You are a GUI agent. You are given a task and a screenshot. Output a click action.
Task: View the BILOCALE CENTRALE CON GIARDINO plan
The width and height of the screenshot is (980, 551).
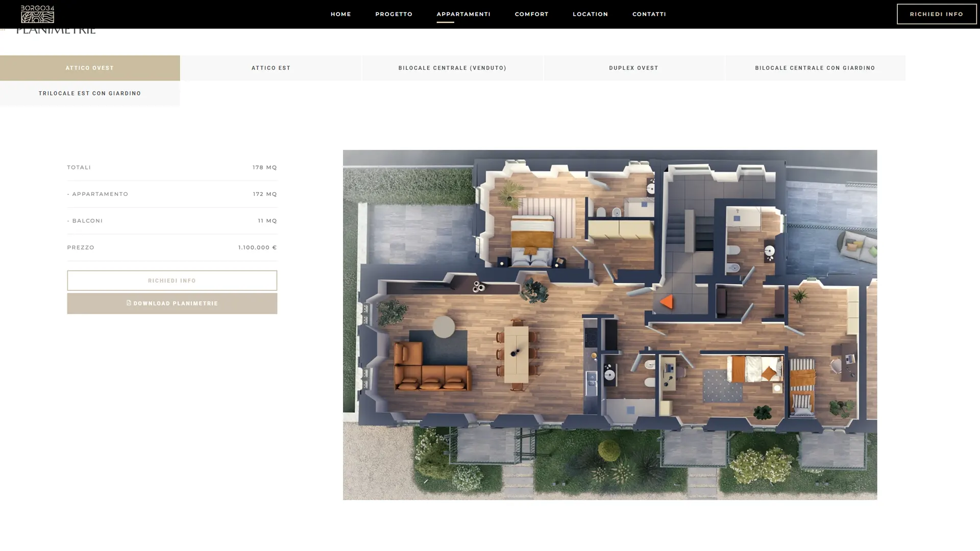815,68
